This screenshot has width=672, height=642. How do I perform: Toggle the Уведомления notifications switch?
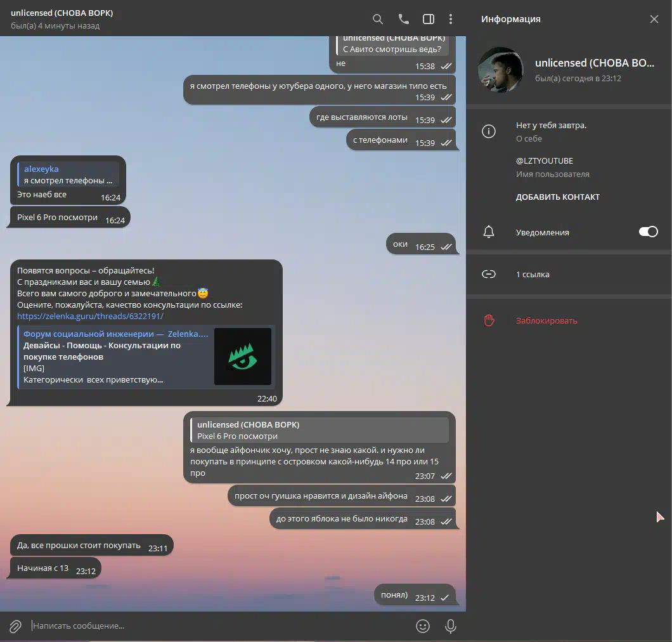point(648,232)
